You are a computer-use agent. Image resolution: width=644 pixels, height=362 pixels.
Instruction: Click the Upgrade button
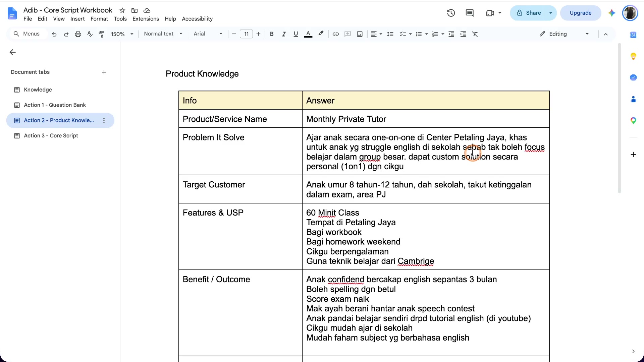click(x=581, y=13)
